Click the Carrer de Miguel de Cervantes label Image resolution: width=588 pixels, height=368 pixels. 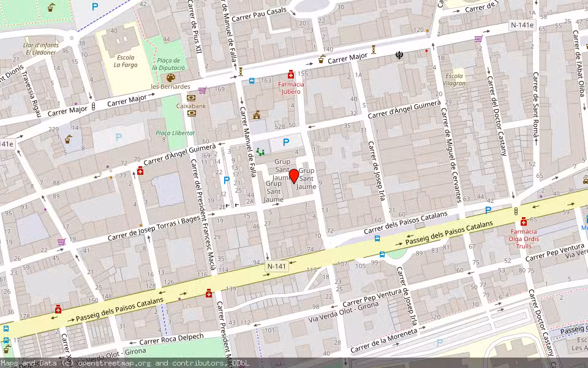pos(451,155)
